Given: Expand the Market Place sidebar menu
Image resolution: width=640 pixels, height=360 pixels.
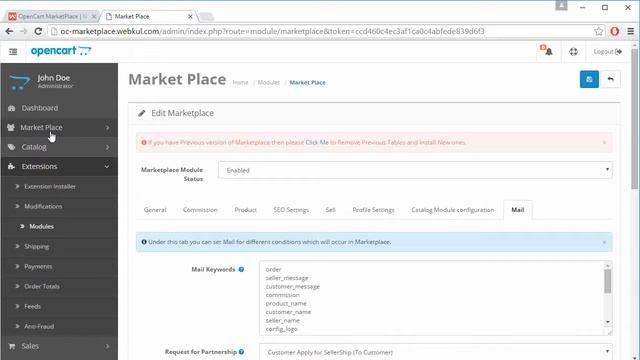Looking at the screenshot, I should [59, 128].
